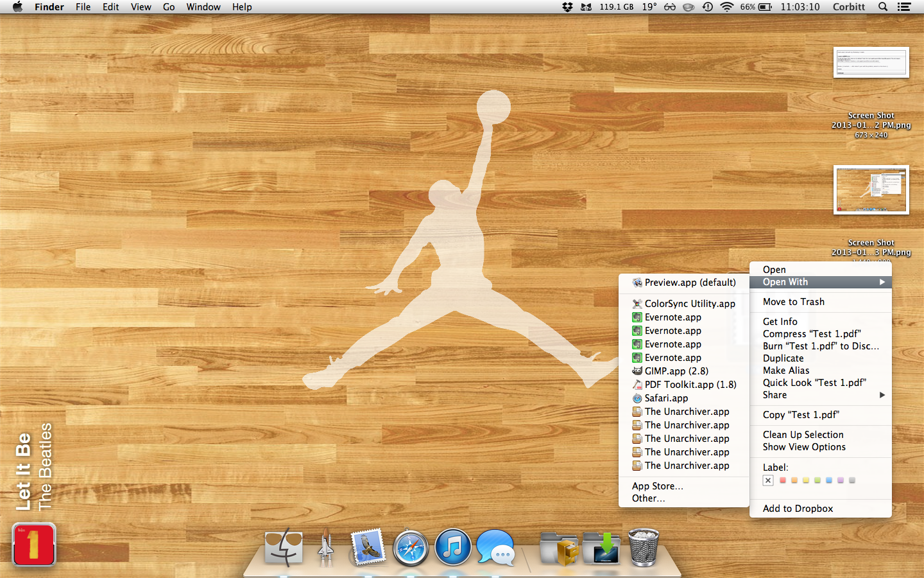Click the cup icon in the menu bar

tap(689, 7)
